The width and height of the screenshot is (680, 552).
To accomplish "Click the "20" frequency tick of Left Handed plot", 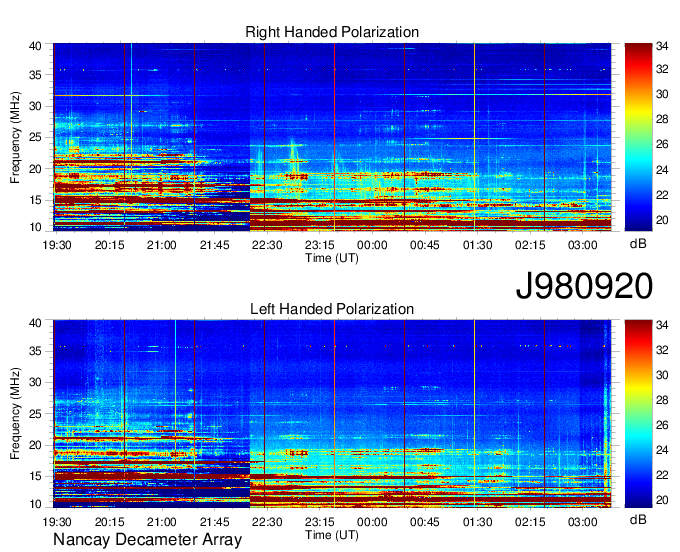I will pyautogui.click(x=35, y=445).
